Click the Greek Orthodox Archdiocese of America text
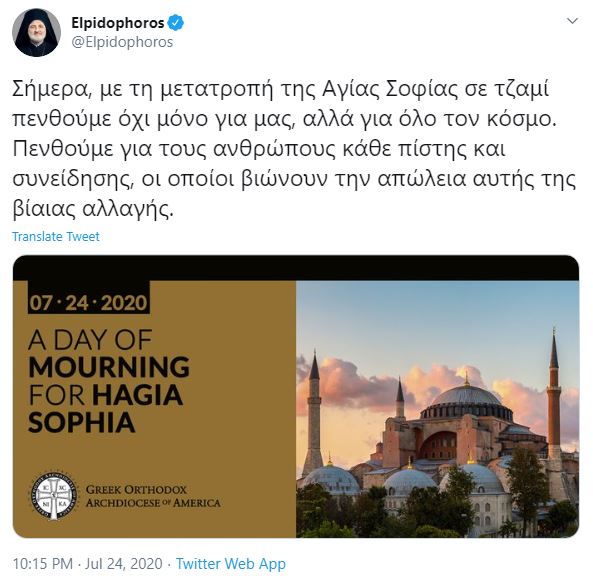Screen dimensions: 593x587 pyautogui.click(x=153, y=496)
